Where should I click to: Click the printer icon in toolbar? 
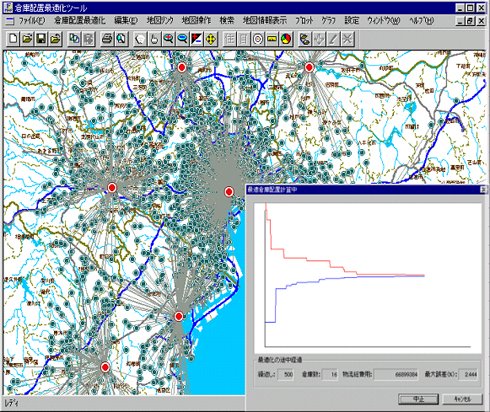click(107, 39)
